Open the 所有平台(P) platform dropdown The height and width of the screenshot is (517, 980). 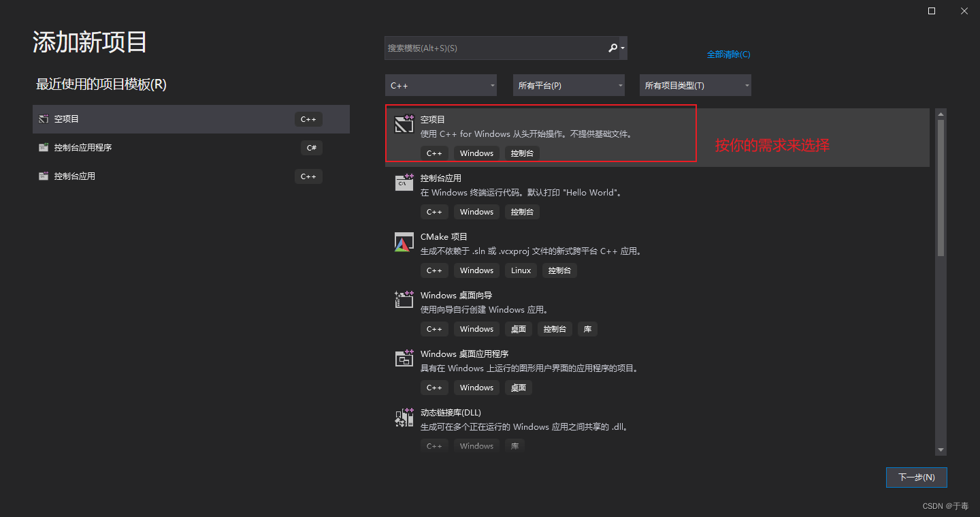tap(569, 85)
